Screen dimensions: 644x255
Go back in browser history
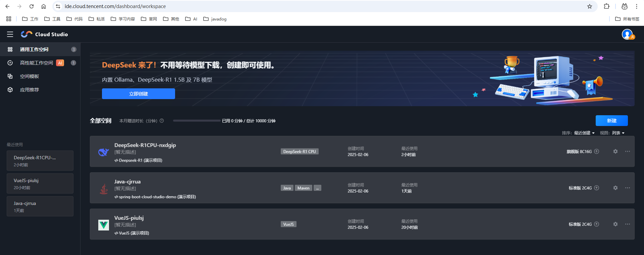pos(7,6)
